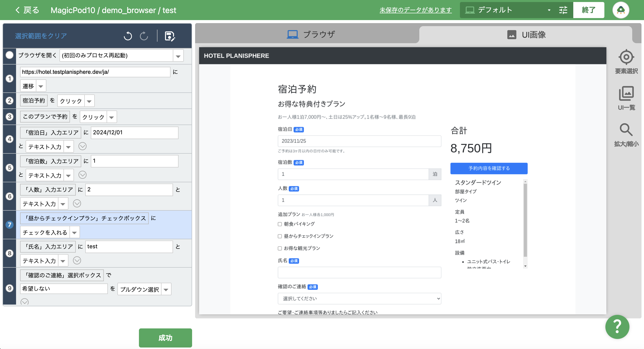Click the room details scroll down arrow

point(525,266)
